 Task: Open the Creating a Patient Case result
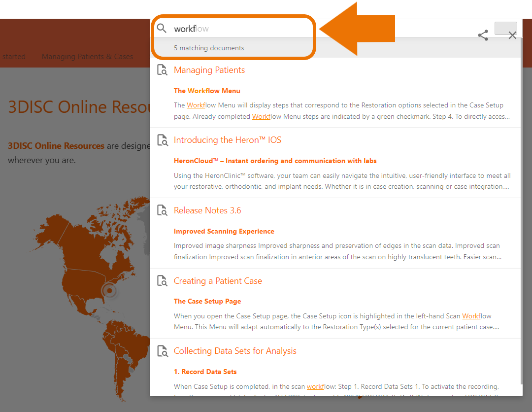click(x=218, y=281)
